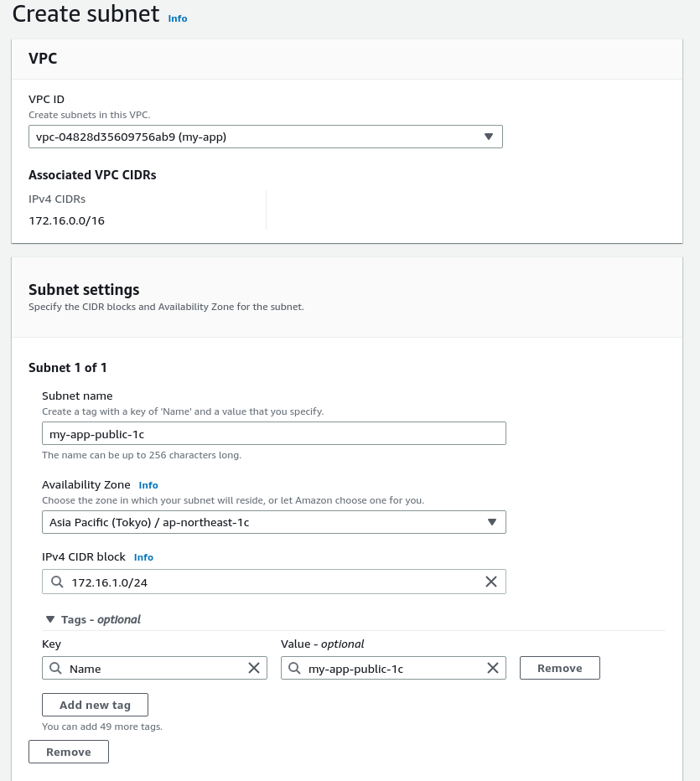This screenshot has height=781, width=700.
Task: Clear the tag Key field
Action: pyautogui.click(x=253, y=668)
